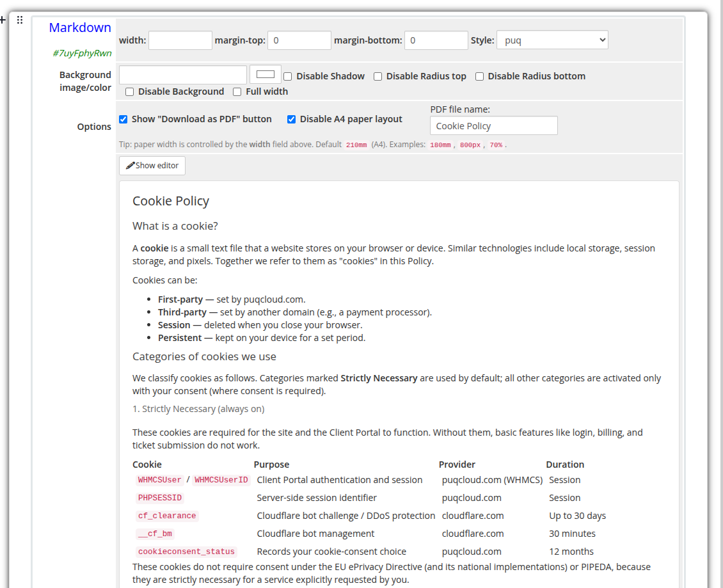Select the margin-top value field

pos(299,40)
